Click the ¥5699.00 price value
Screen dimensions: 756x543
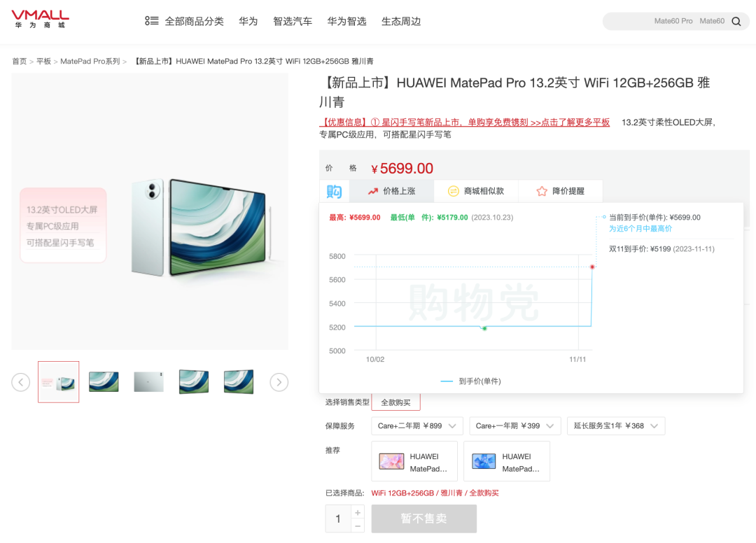402,169
